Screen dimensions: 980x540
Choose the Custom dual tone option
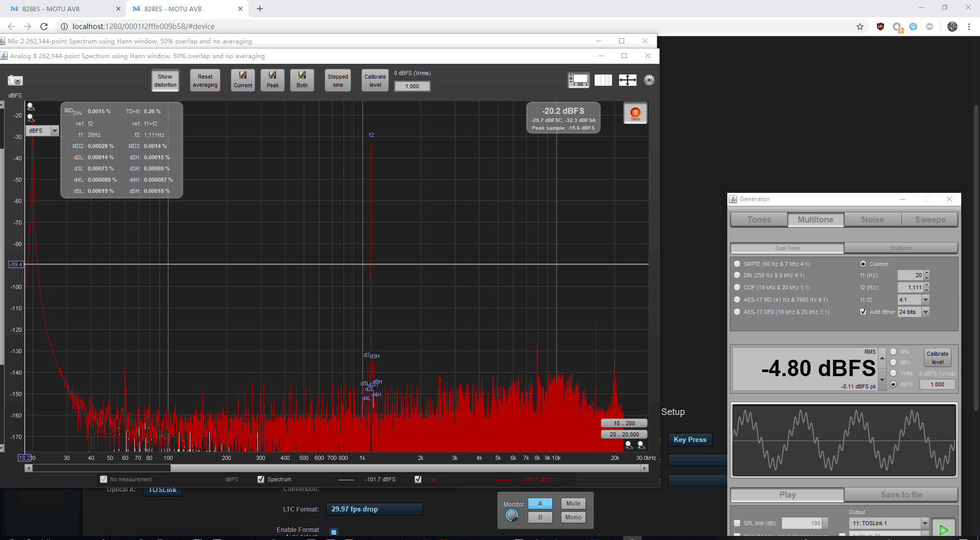(x=863, y=264)
